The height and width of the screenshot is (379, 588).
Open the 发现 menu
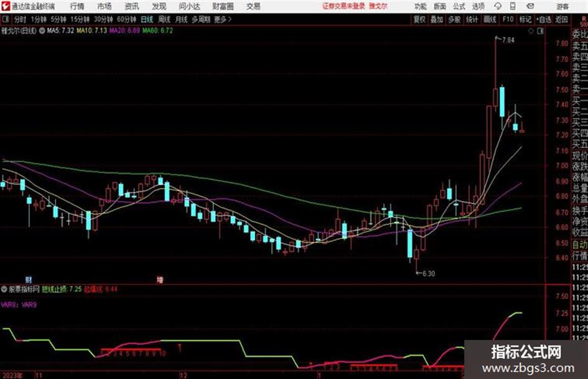click(159, 6)
